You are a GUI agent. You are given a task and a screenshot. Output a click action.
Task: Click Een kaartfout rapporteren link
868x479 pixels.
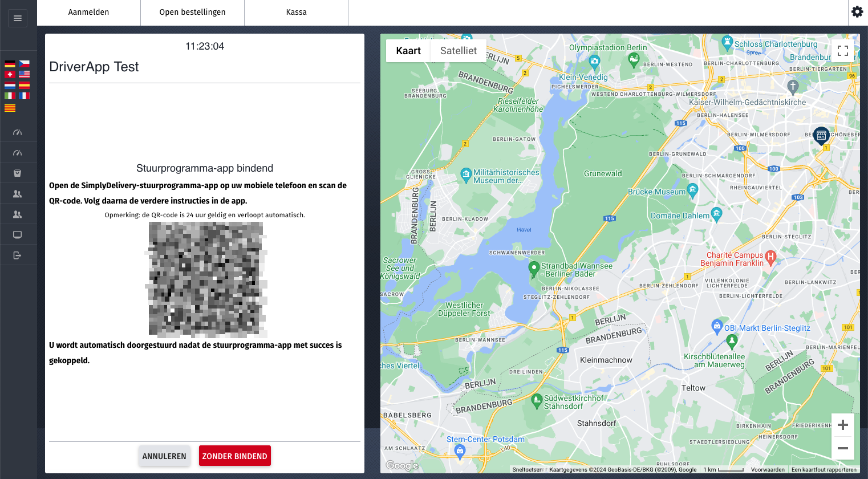coord(824,470)
